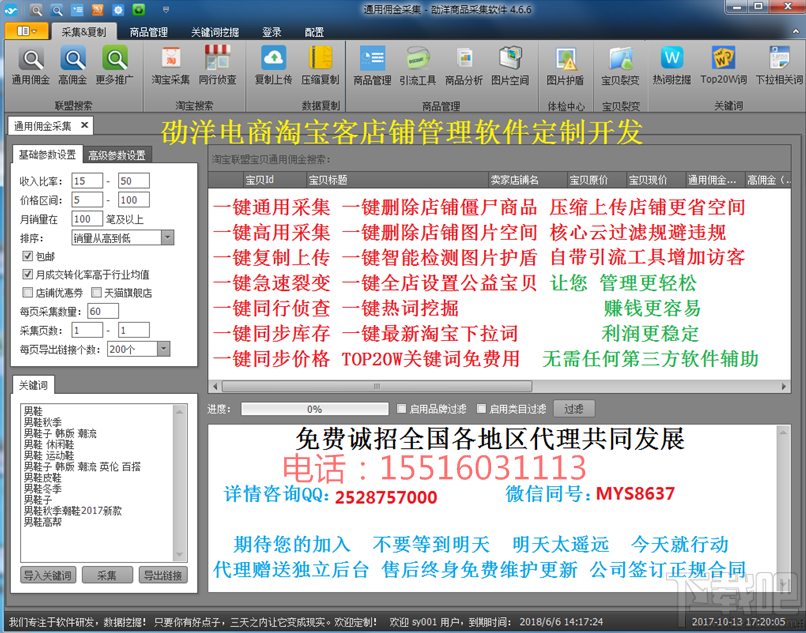806x633 pixels.
Task: Toggle 月成交转化率高于行业均值 checkbox
Action: tap(28, 274)
